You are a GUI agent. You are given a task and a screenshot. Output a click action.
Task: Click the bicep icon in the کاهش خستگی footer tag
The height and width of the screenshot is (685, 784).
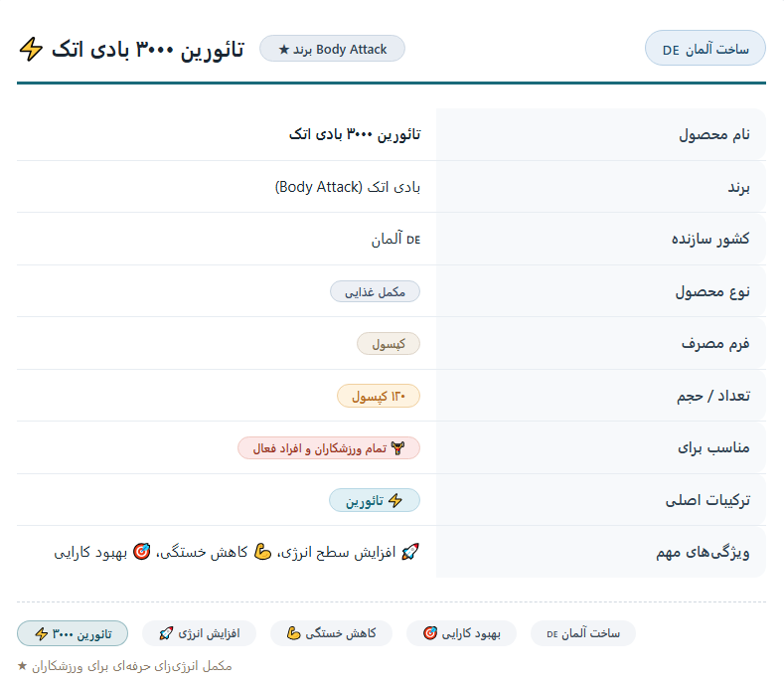[x=293, y=633]
